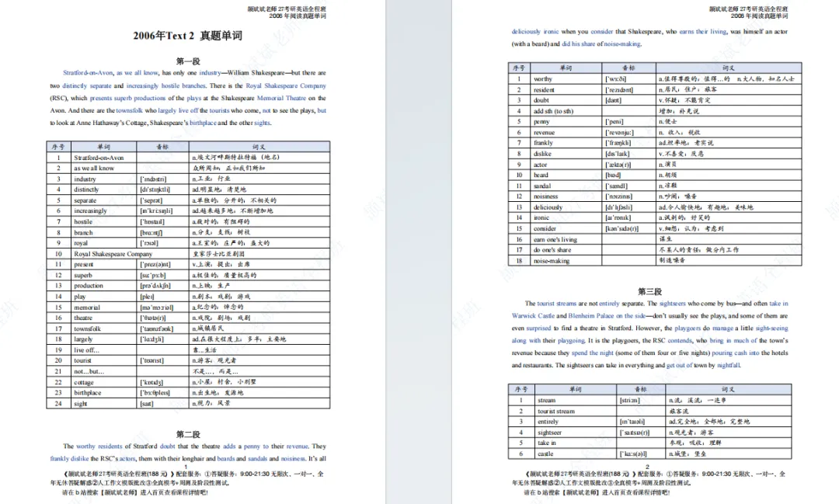Click the 'cottage' word cell in the table
839x504 pixels.
[104, 382]
